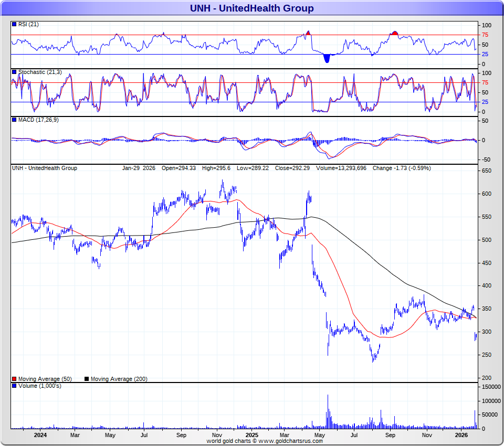Click the Moving Average (50) legend text

45,379
